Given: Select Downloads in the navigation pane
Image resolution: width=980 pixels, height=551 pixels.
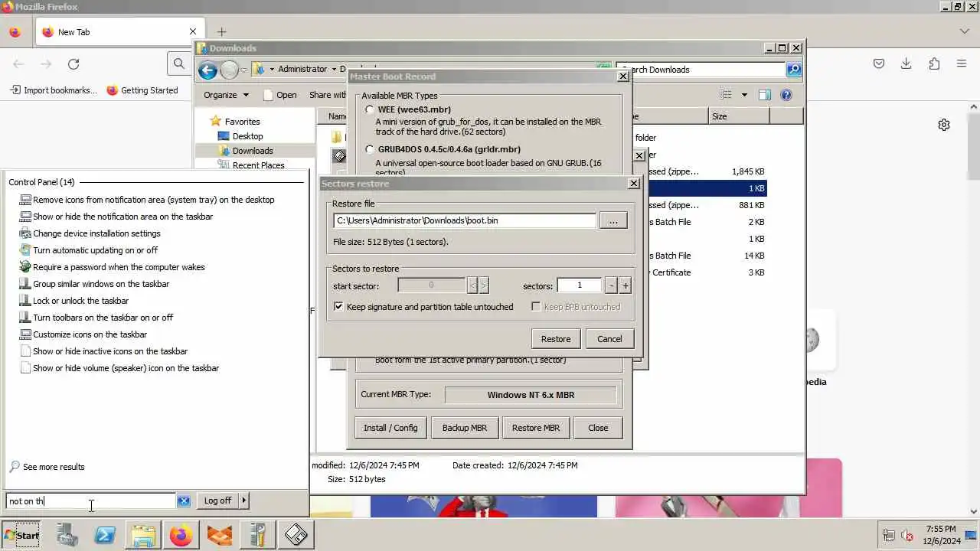Looking at the screenshot, I should click(x=253, y=151).
